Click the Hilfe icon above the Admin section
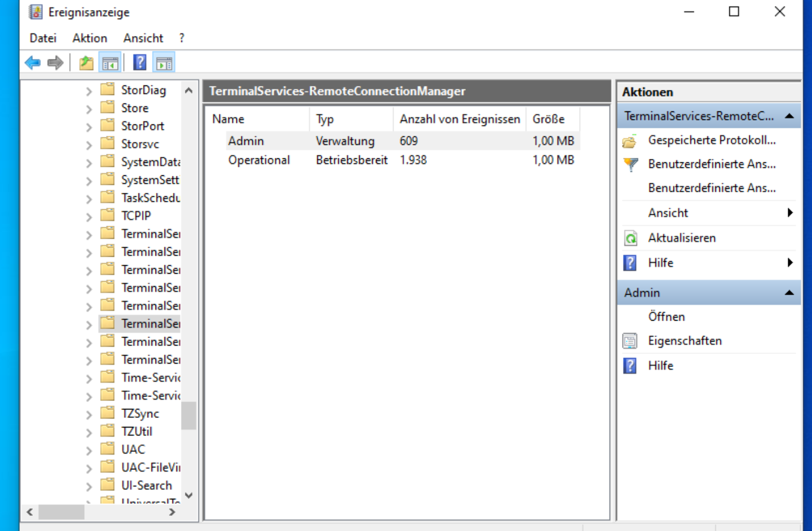 click(x=630, y=263)
